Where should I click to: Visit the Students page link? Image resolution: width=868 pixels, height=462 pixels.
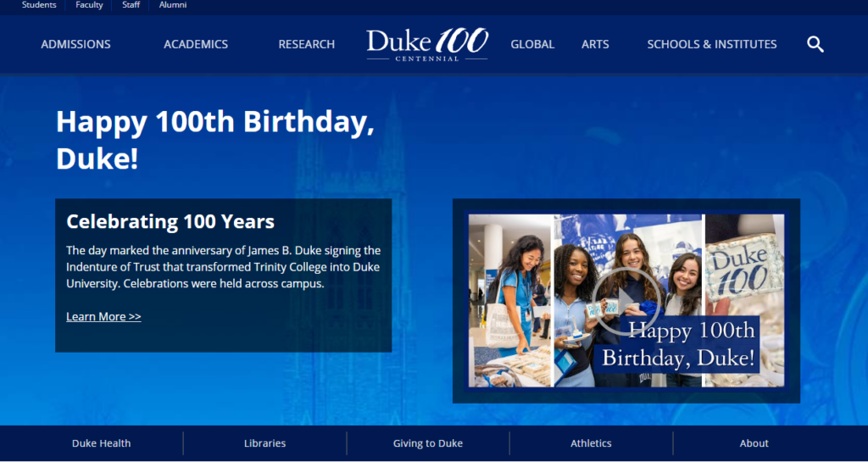tap(39, 5)
